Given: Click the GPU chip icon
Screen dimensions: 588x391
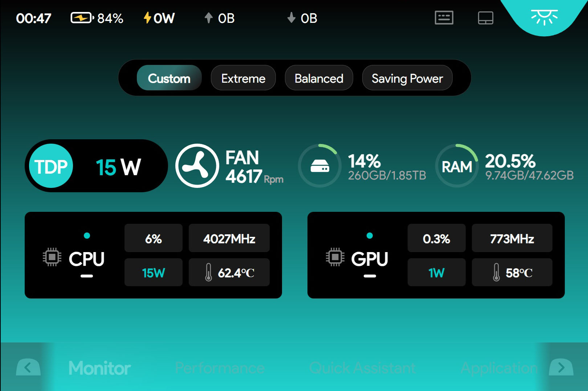Looking at the screenshot, I should (335, 257).
